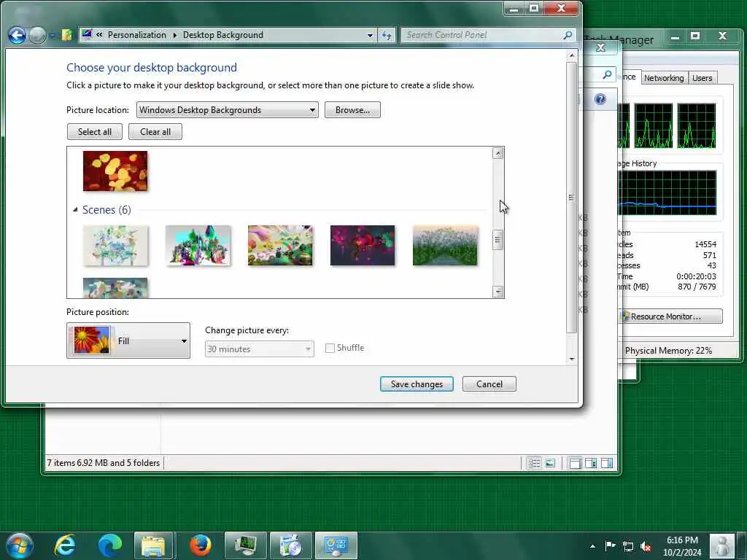Click the window scroll up arrow
The height and width of the screenshot is (560, 747).
[x=572, y=55]
